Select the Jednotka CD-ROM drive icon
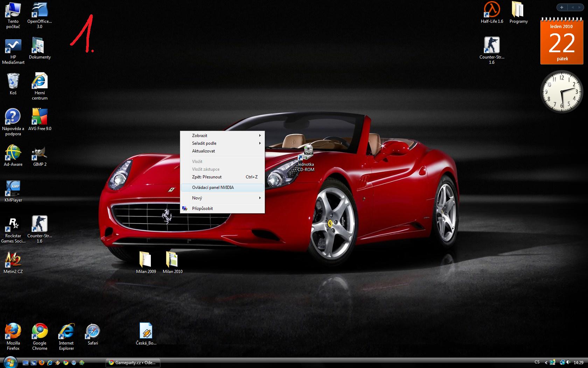Viewport: 588px width, 368px height. point(306,158)
